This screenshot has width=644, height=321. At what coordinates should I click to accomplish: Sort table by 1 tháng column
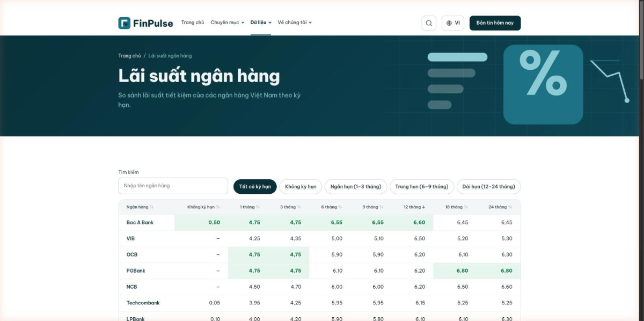(250, 207)
